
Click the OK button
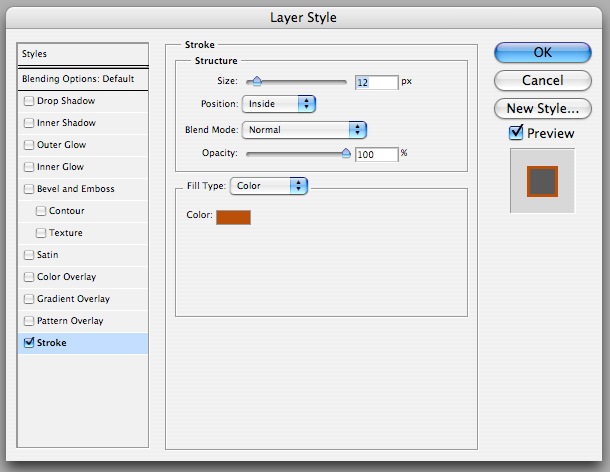coord(542,52)
